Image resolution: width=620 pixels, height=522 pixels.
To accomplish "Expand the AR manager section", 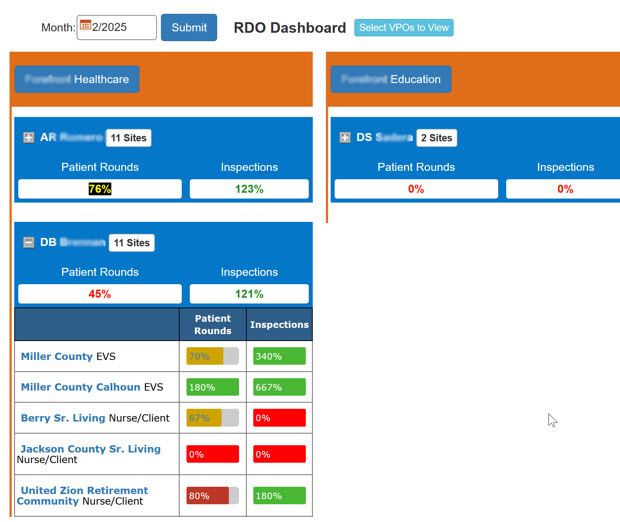I will pos(28,138).
